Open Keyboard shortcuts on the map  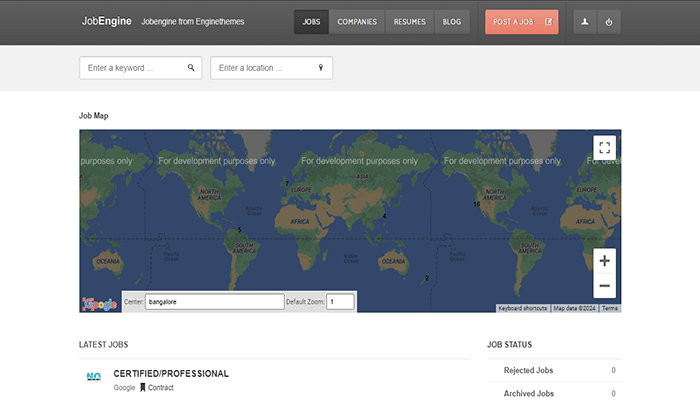523,308
